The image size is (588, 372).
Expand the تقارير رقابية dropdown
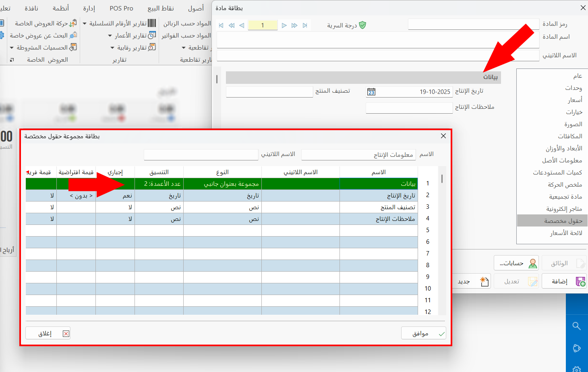[112, 47]
